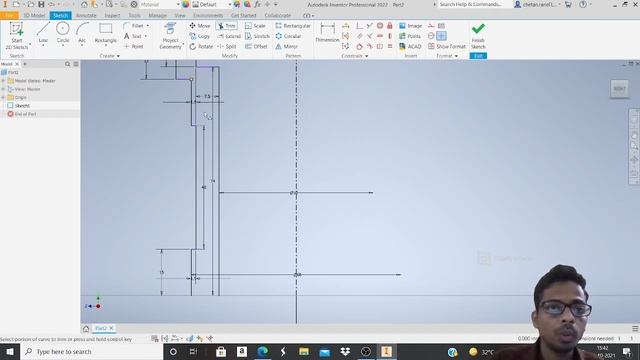The image size is (640, 360).
Task: Open the fx parameters icon
Action: (x=257, y=4)
